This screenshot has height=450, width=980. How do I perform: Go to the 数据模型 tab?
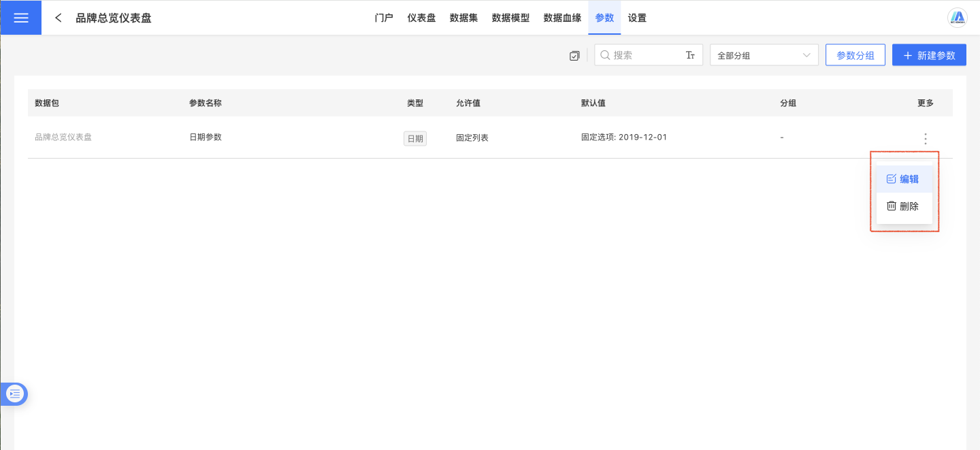click(x=510, y=18)
